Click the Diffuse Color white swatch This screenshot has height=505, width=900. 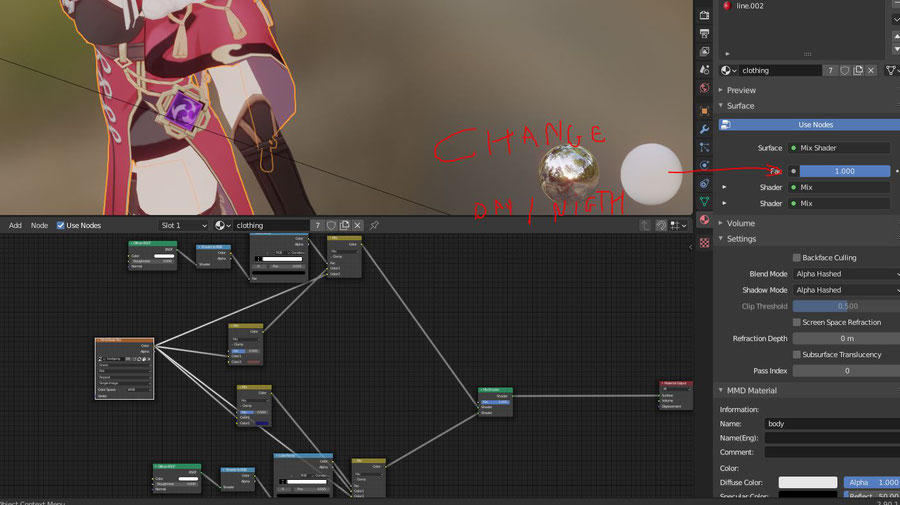point(808,483)
